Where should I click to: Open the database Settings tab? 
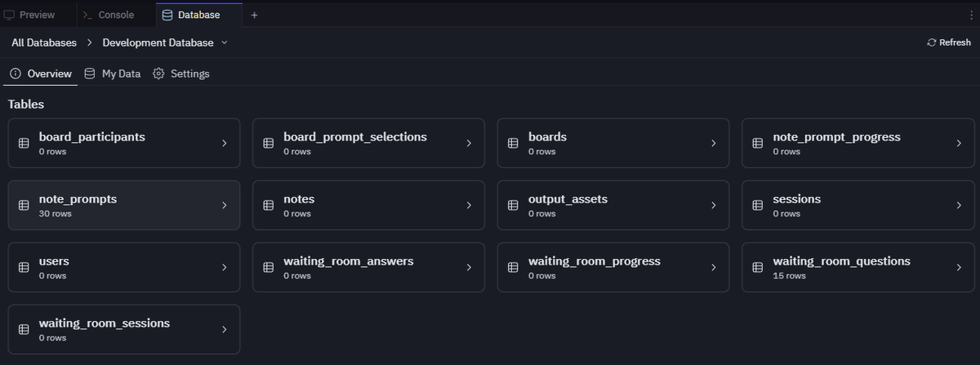pyautogui.click(x=181, y=73)
